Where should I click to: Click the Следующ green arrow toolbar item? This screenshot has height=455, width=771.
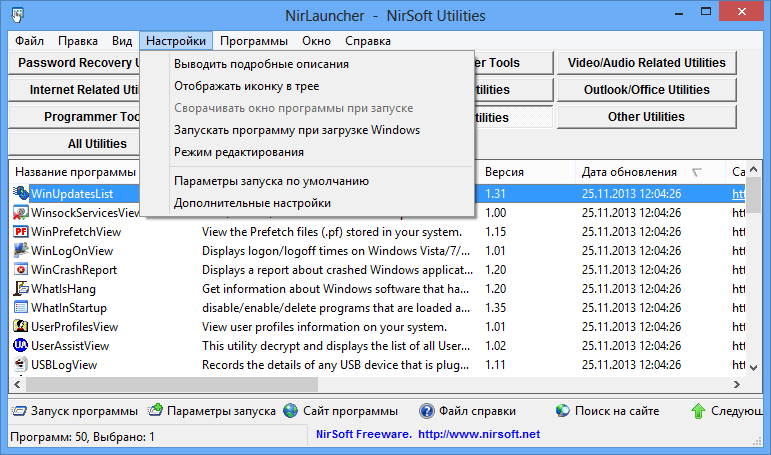[x=726, y=411]
